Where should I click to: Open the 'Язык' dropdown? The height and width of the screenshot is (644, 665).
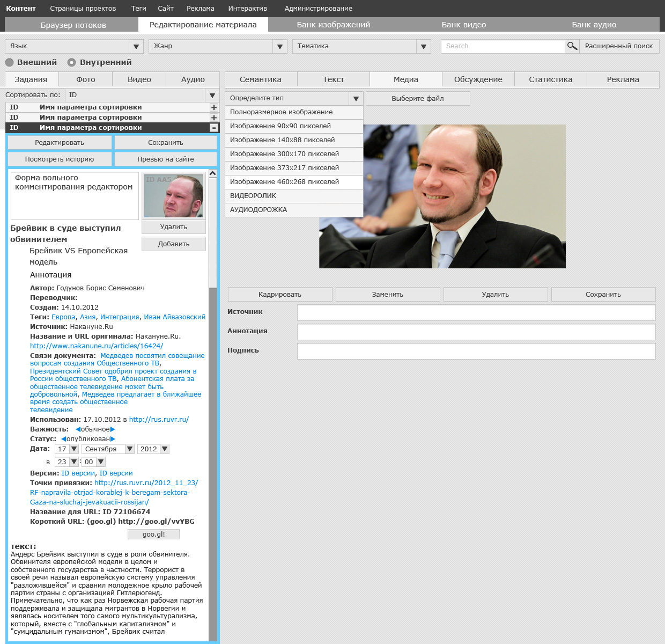pyautogui.click(x=74, y=46)
